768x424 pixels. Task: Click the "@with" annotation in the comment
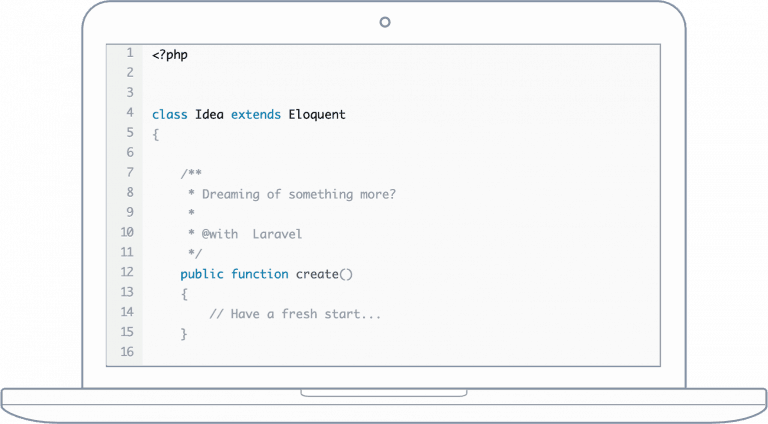pos(220,234)
